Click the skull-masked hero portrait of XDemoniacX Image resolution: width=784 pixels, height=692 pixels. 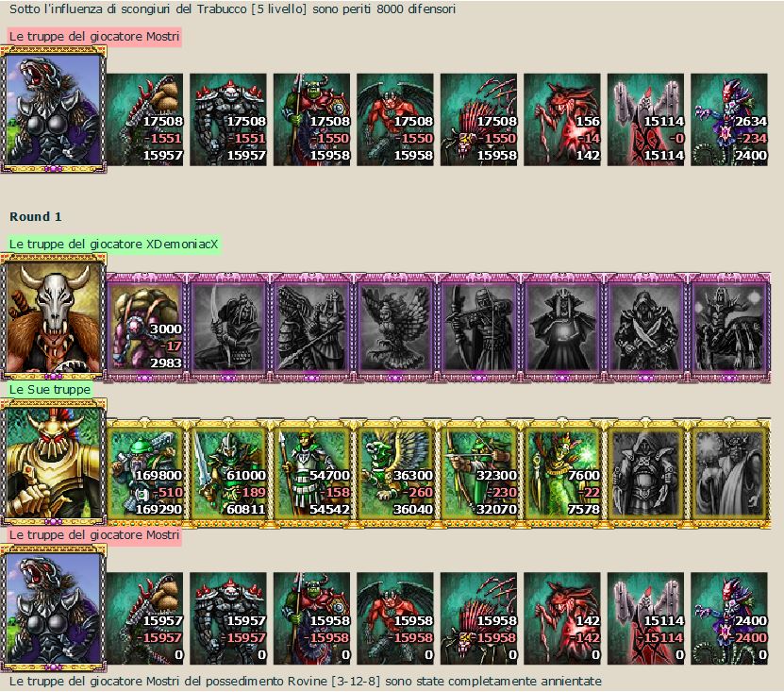click(x=54, y=316)
